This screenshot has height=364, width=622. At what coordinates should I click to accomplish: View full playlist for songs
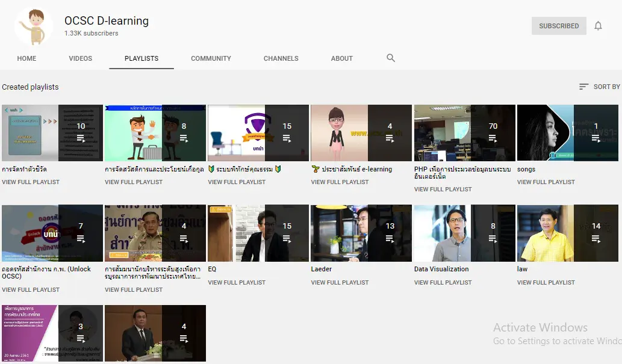coord(546,182)
